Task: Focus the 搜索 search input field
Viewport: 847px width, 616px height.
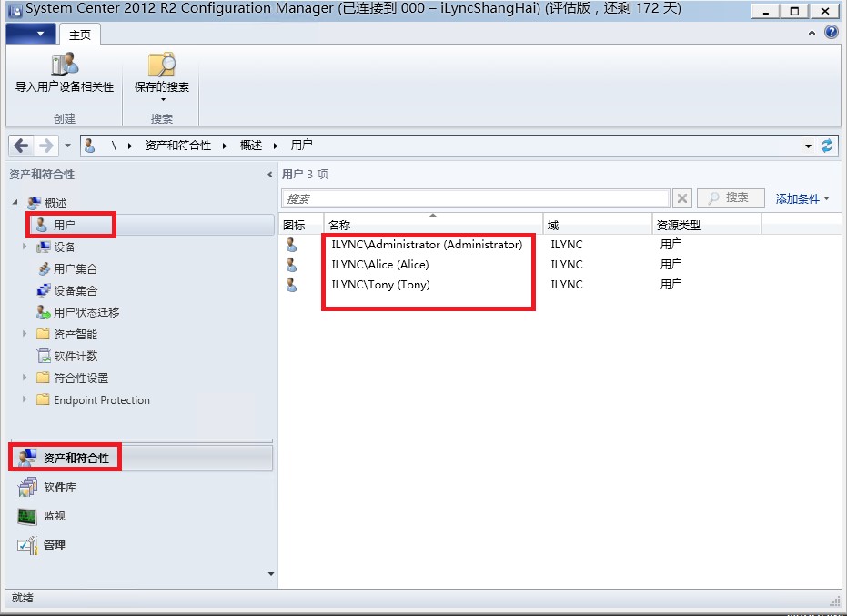Action: (476, 199)
